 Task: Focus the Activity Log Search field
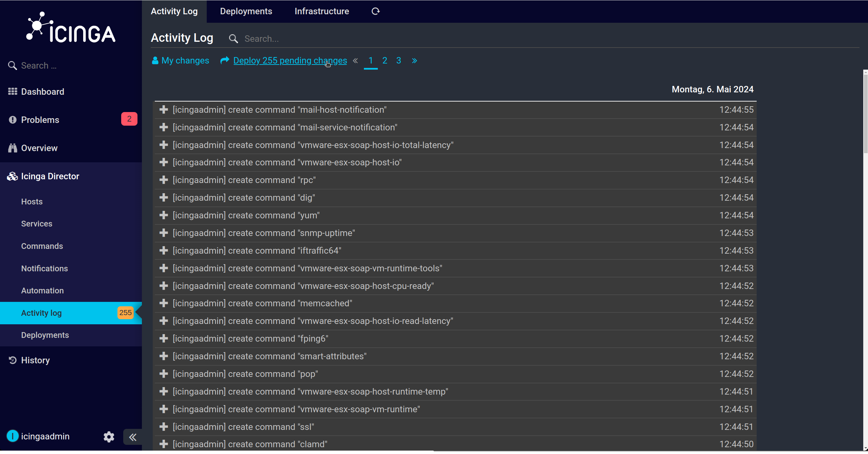coord(550,39)
